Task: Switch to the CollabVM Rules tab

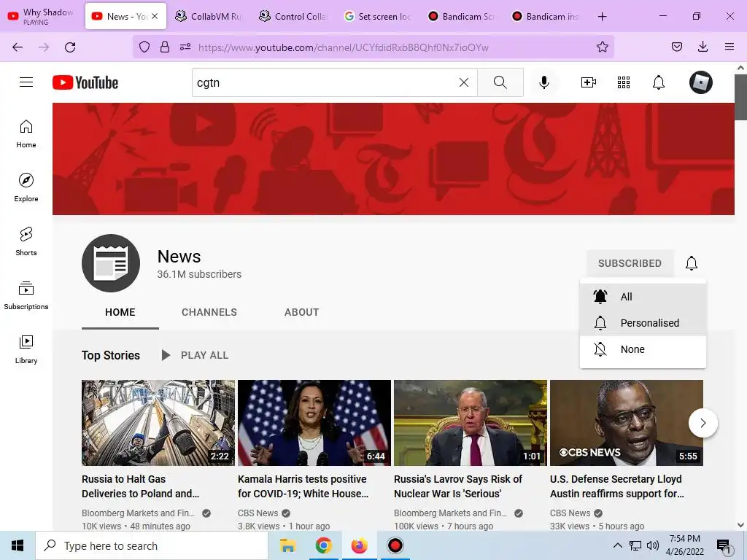Action: pyautogui.click(x=209, y=16)
